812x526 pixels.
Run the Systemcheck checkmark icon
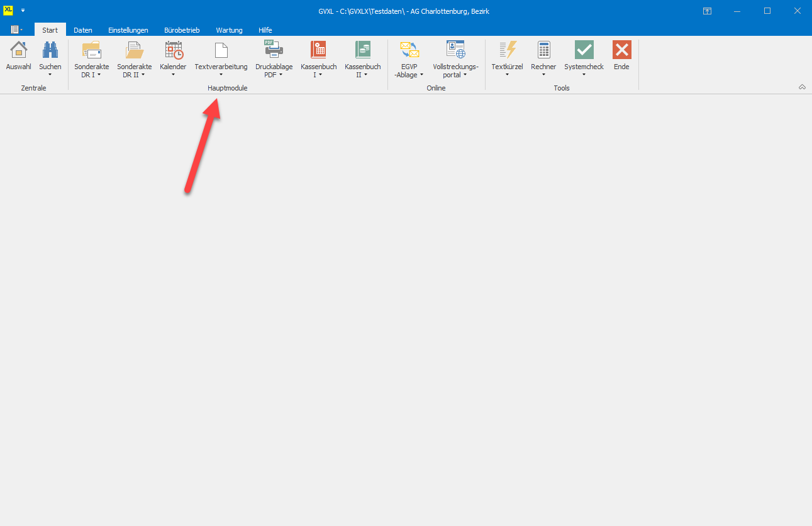[584, 50]
